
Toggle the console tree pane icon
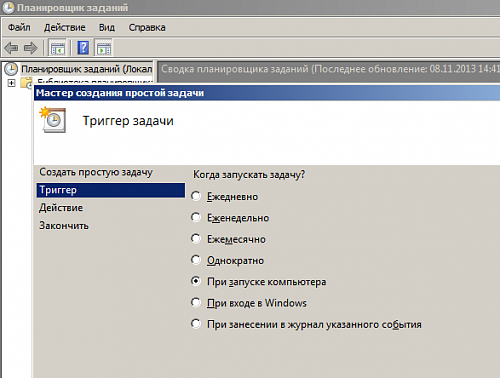pos(57,48)
